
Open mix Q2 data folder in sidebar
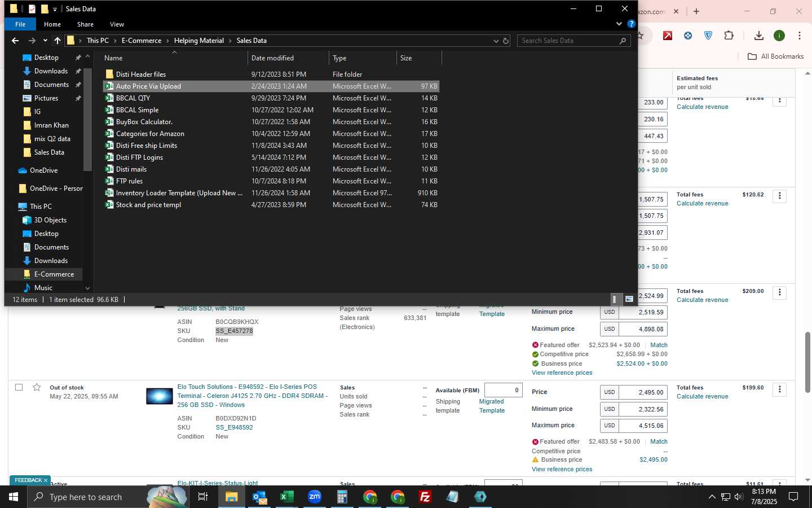(52, 139)
